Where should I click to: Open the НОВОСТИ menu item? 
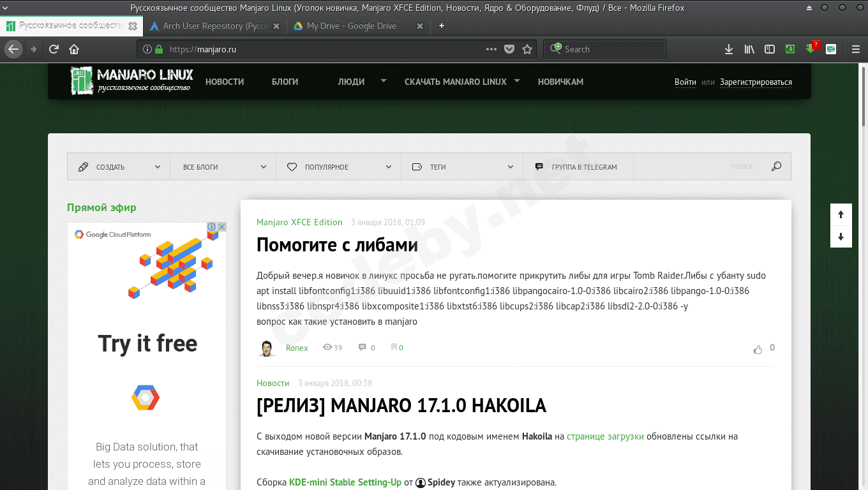point(225,81)
